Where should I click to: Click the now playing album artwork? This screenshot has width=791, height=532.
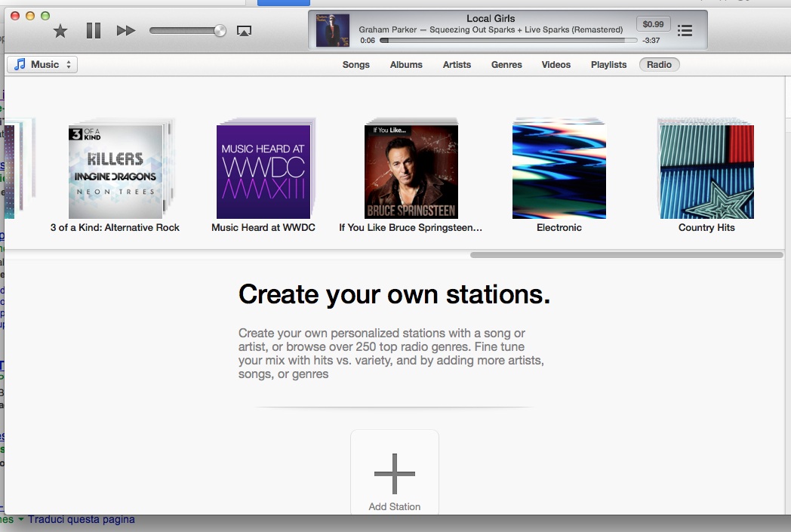[332, 30]
